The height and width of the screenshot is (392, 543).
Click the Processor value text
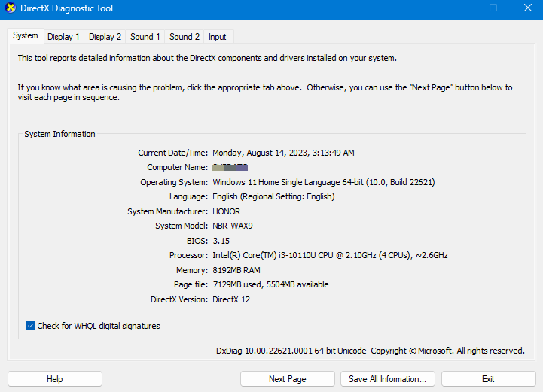[x=330, y=256]
